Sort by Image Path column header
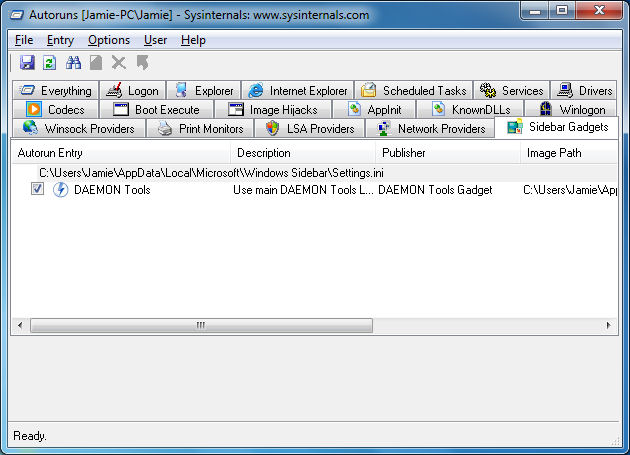The width and height of the screenshot is (630, 455). (569, 153)
